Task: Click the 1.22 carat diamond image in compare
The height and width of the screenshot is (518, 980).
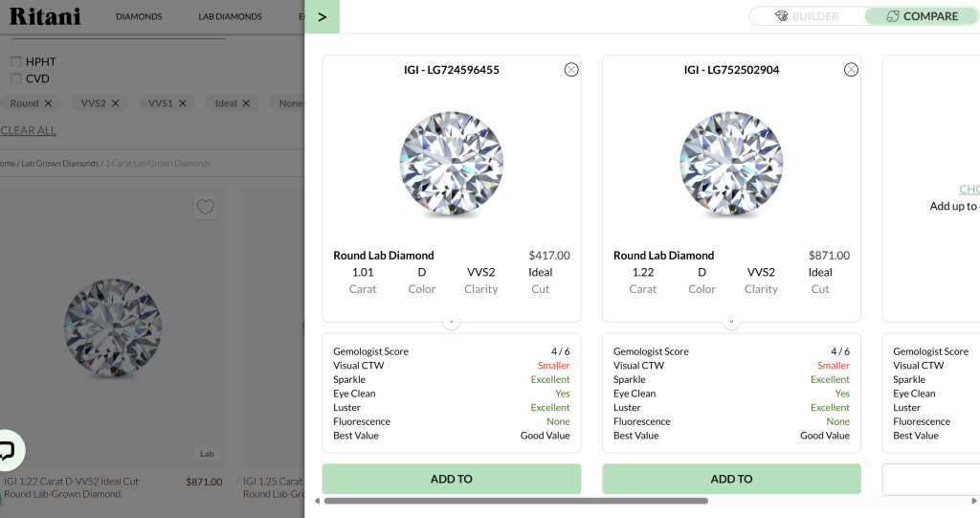Action: (731, 165)
